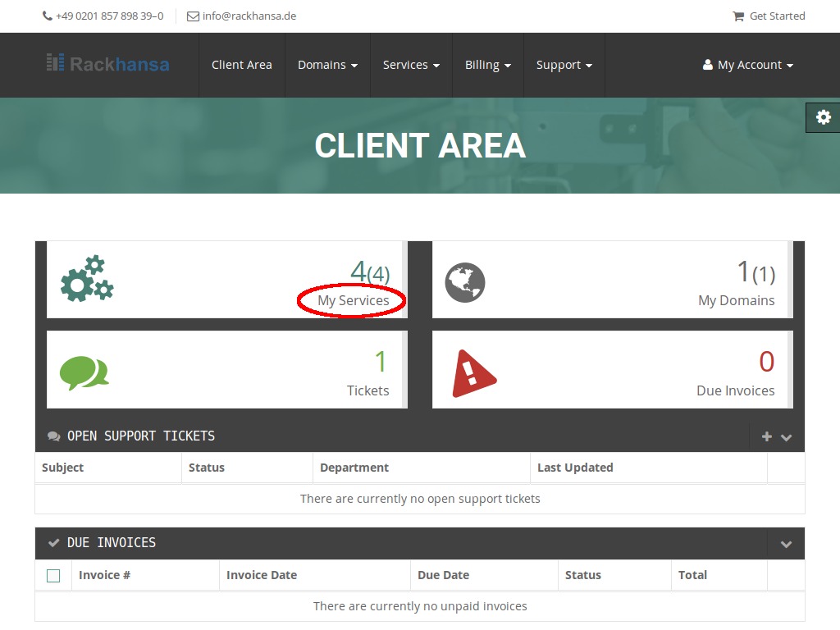The height and width of the screenshot is (630, 840).
Task: Open the My Domains link
Action: 736,300
